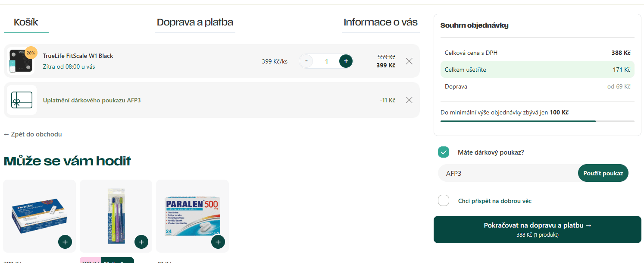Remove TrueLife FitScale W1 from cart

click(409, 61)
